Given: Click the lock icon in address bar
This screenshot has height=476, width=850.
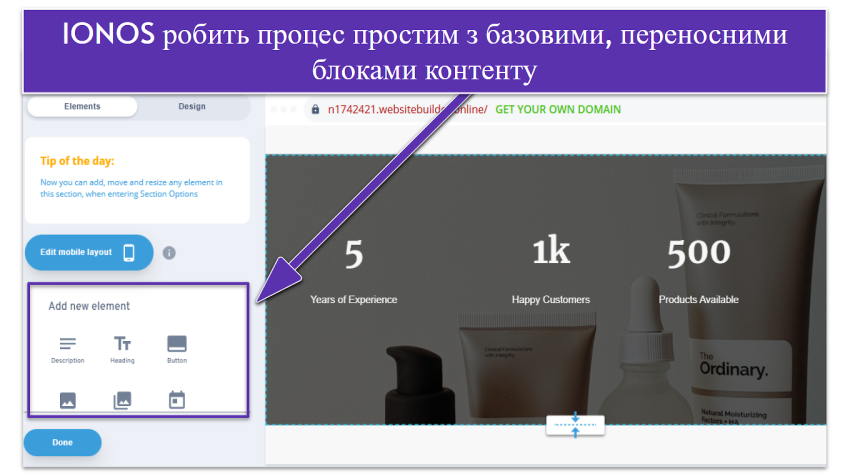Looking at the screenshot, I should point(315,110).
